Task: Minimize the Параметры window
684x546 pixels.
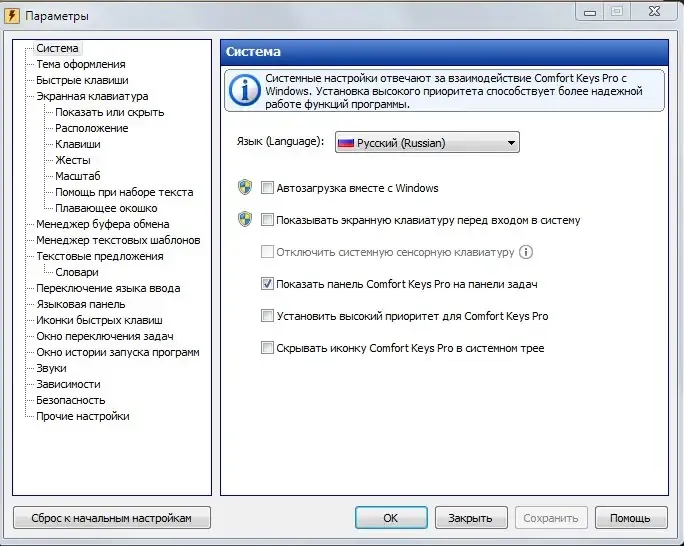Action: point(590,12)
